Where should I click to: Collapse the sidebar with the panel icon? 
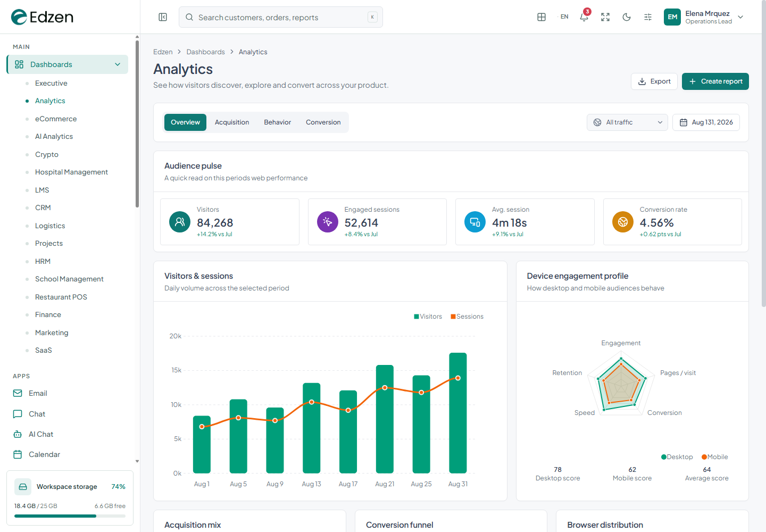163,17
